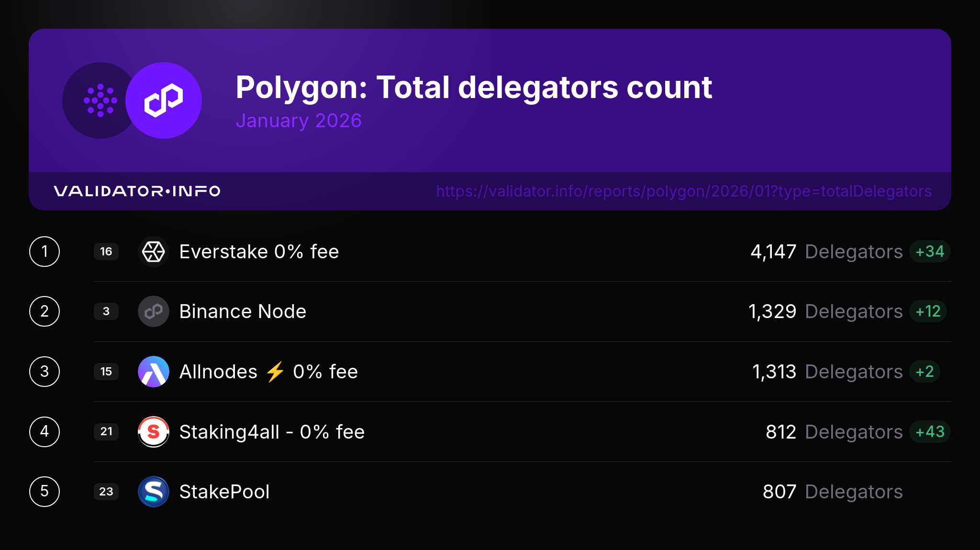Click the +34 delegators change badge

[929, 252]
